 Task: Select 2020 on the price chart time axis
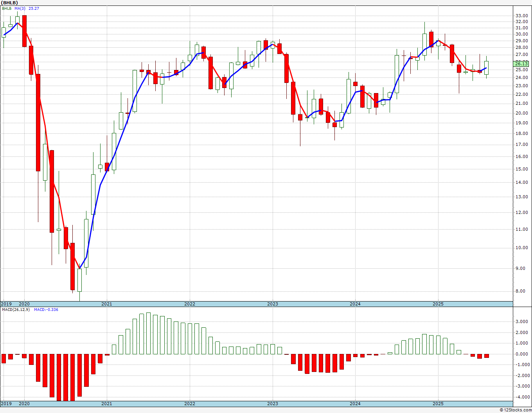(24, 304)
